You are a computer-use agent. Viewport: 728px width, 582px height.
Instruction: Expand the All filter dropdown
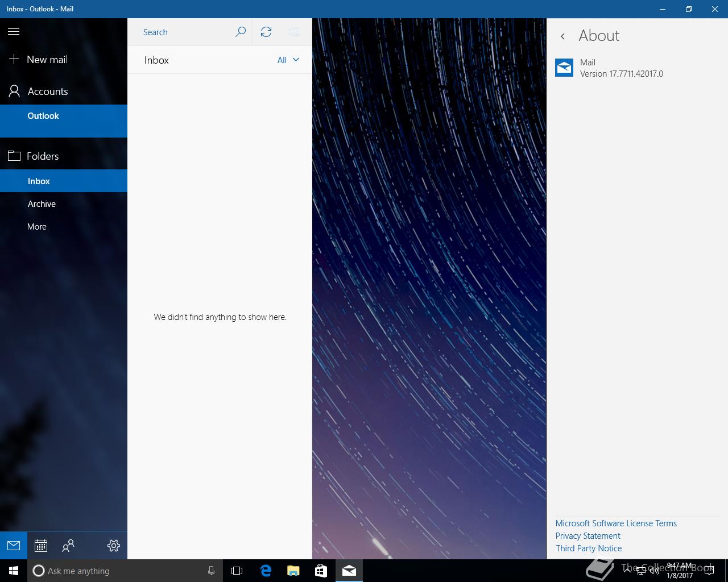pos(288,60)
